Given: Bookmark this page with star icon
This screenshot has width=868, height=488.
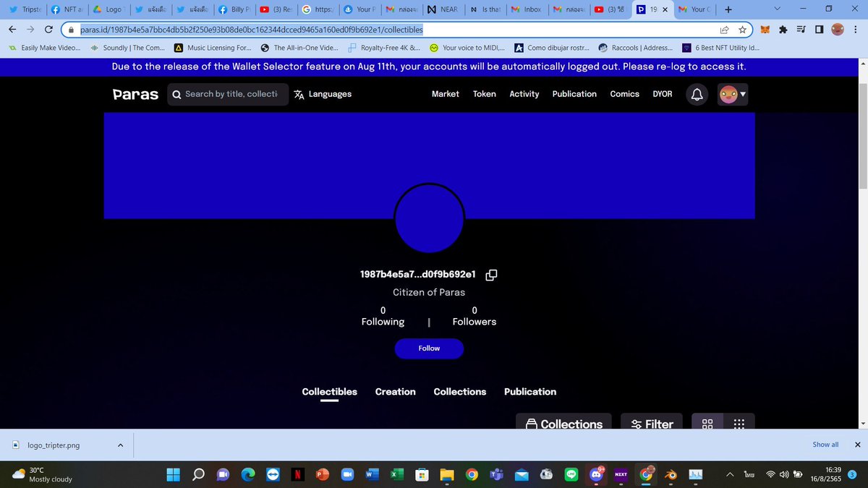Looking at the screenshot, I should pyautogui.click(x=742, y=30).
